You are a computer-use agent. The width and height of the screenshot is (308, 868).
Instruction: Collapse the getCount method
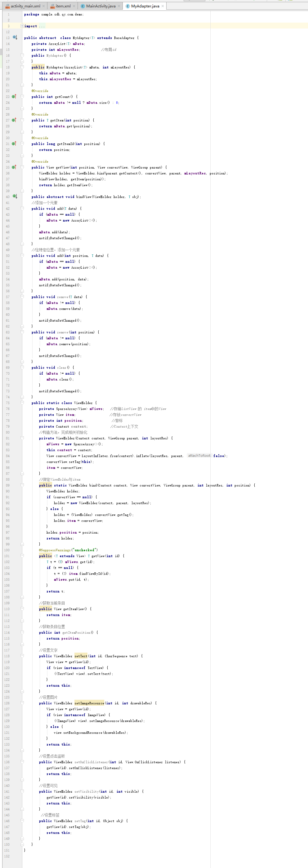[x=22, y=96]
